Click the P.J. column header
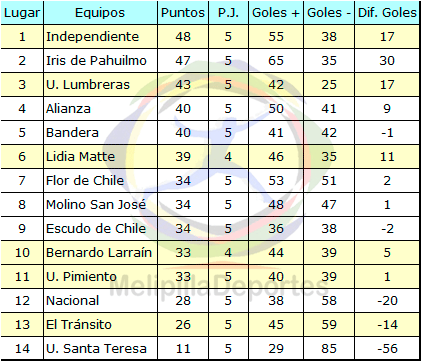The image size is (421, 361). pyautogui.click(x=228, y=13)
